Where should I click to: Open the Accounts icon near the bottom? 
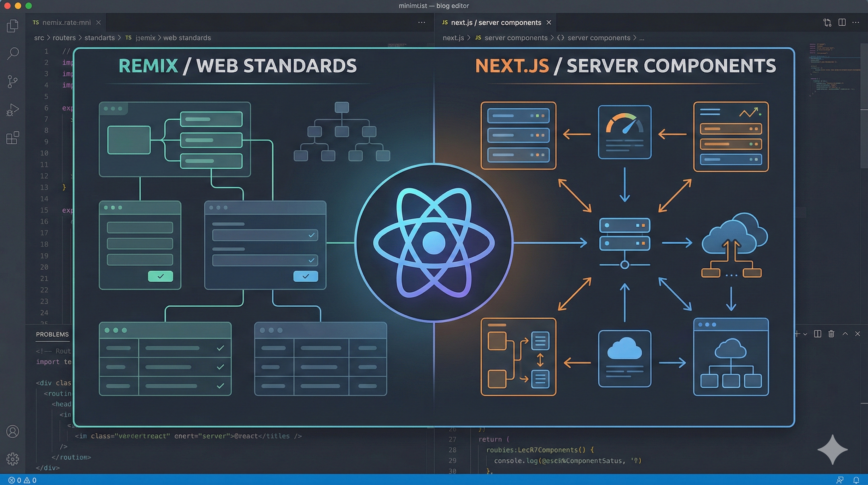[13, 431]
